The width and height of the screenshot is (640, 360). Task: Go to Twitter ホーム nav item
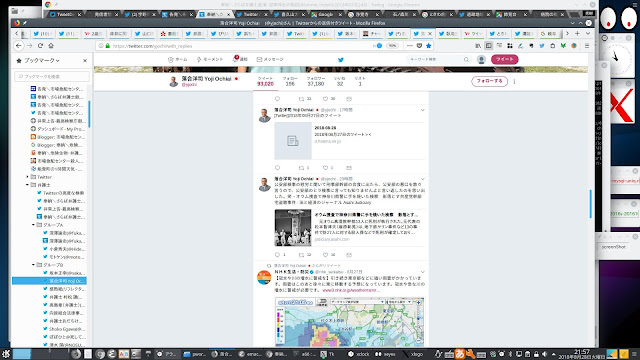point(178,60)
